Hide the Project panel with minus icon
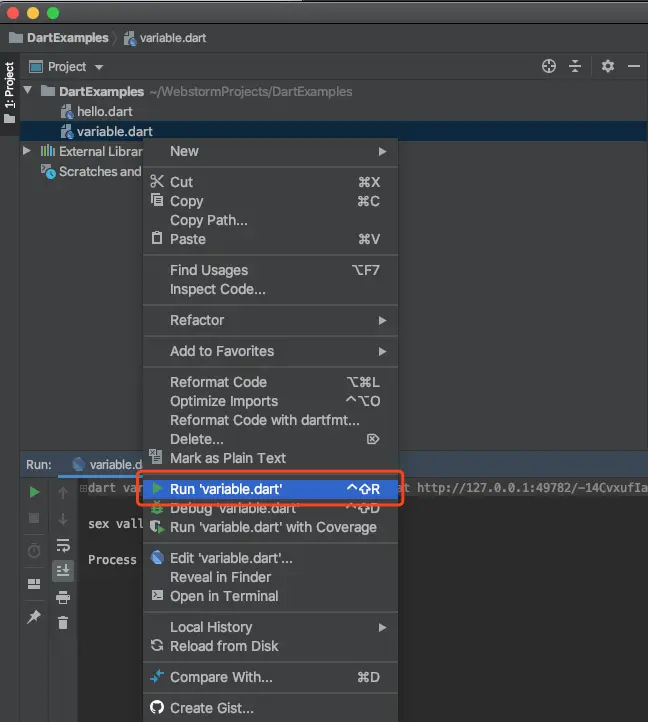The image size is (648, 722). pyautogui.click(x=634, y=66)
